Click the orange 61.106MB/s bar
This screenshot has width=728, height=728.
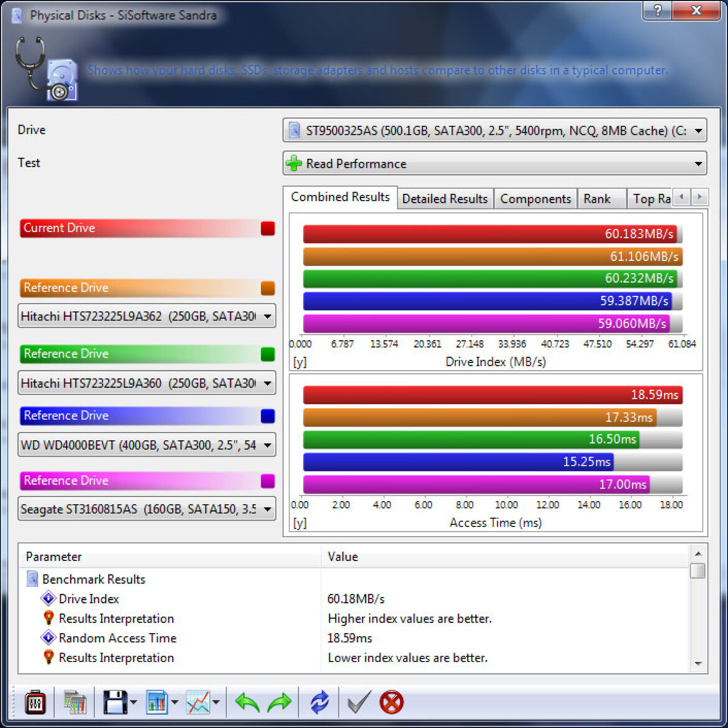(x=493, y=256)
